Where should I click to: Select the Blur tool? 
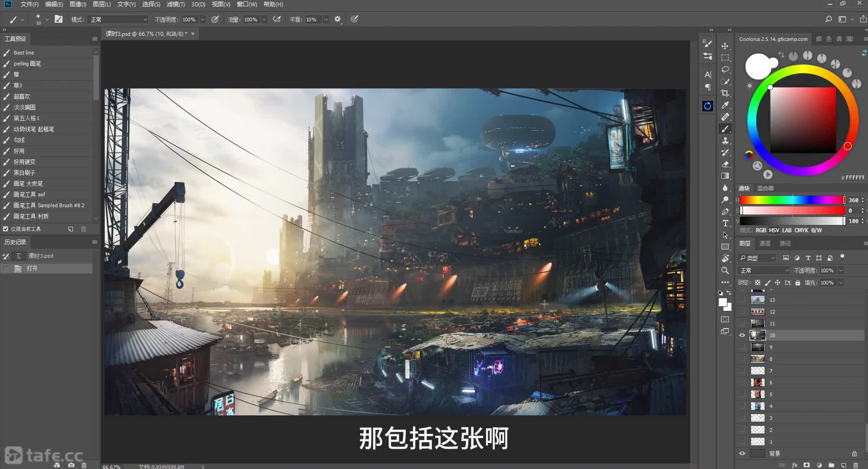(x=725, y=188)
